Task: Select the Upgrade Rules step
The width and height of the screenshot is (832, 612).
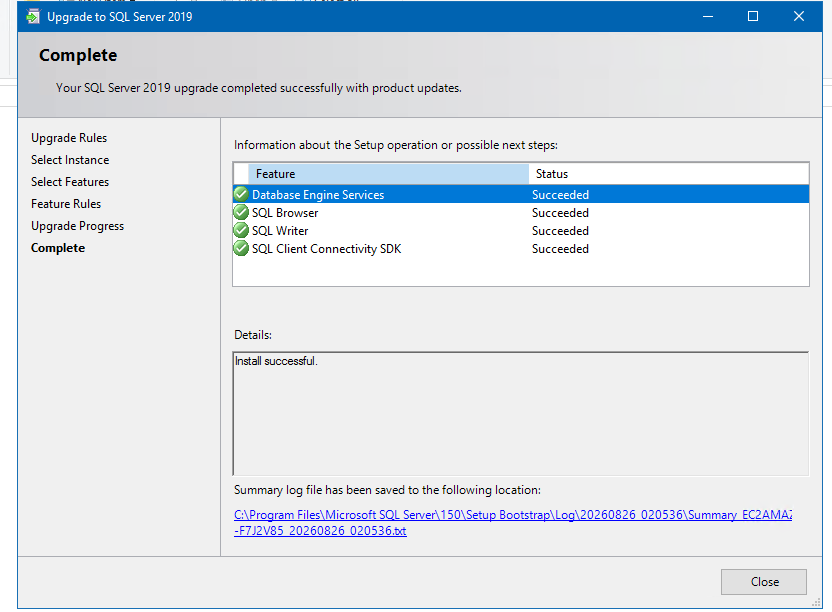Action: tap(69, 138)
